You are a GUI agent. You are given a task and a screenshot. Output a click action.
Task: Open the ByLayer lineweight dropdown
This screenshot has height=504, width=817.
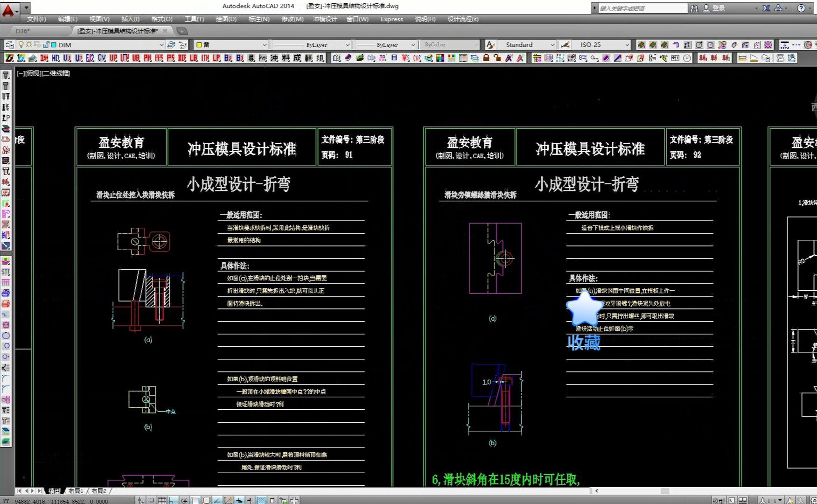point(413,45)
